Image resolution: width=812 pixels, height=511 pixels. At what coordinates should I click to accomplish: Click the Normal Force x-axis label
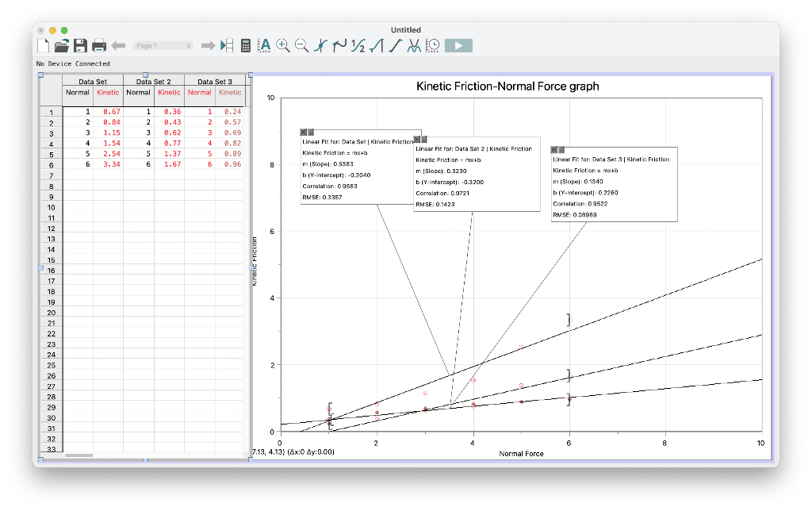(x=521, y=454)
